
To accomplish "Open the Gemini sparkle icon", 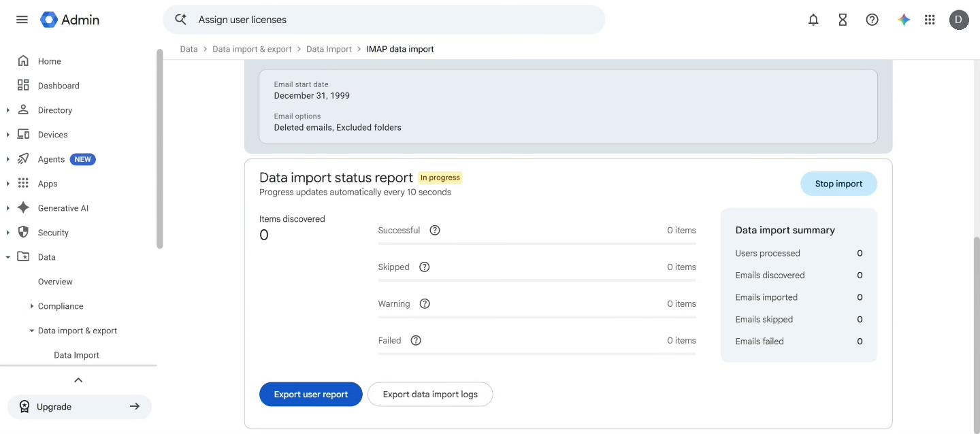I will 904,20.
